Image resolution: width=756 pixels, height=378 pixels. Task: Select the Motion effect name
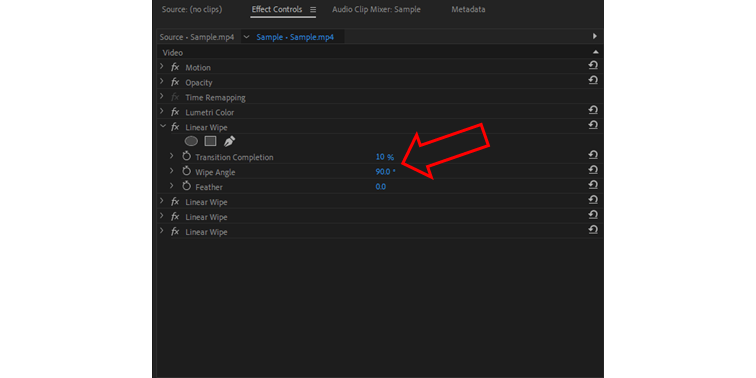[x=198, y=68]
